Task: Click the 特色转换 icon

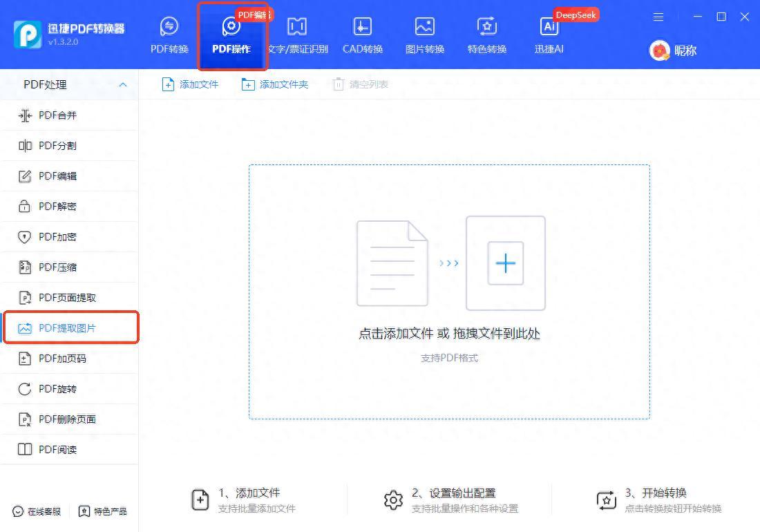Action: 487,28
